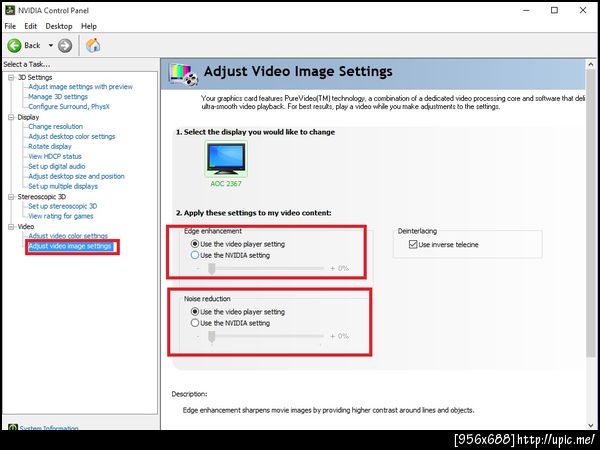The height and width of the screenshot is (450, 600).
Task: Open the Edit menu
Action: coord(31,26)
